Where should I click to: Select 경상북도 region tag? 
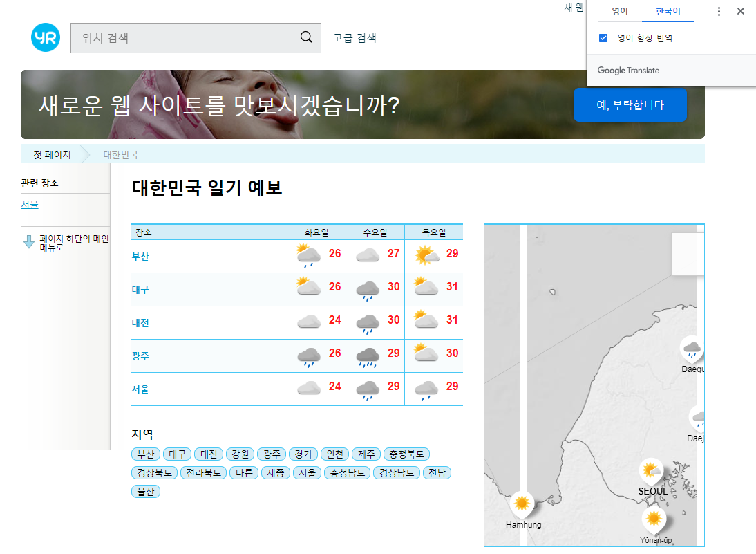(x=154, y=473)
